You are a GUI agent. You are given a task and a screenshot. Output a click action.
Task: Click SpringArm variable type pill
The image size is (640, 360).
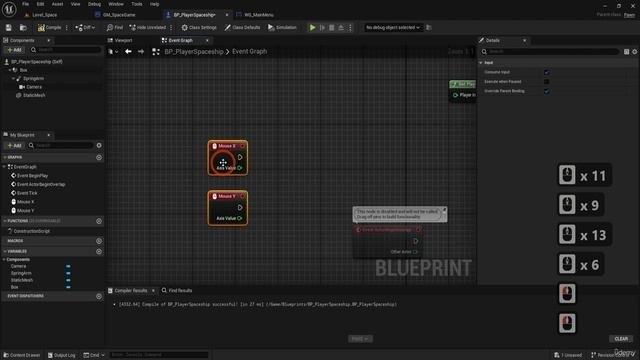(x=68, y=273)
